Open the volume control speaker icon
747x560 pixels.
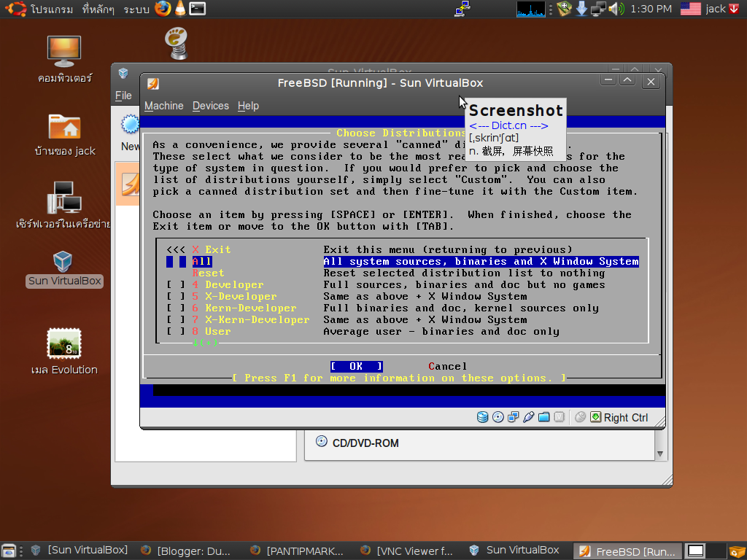(x=616, y=9)
